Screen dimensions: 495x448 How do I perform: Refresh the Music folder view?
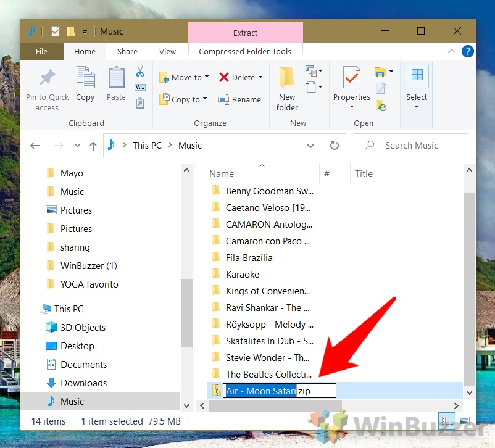[x=333, y=145]
